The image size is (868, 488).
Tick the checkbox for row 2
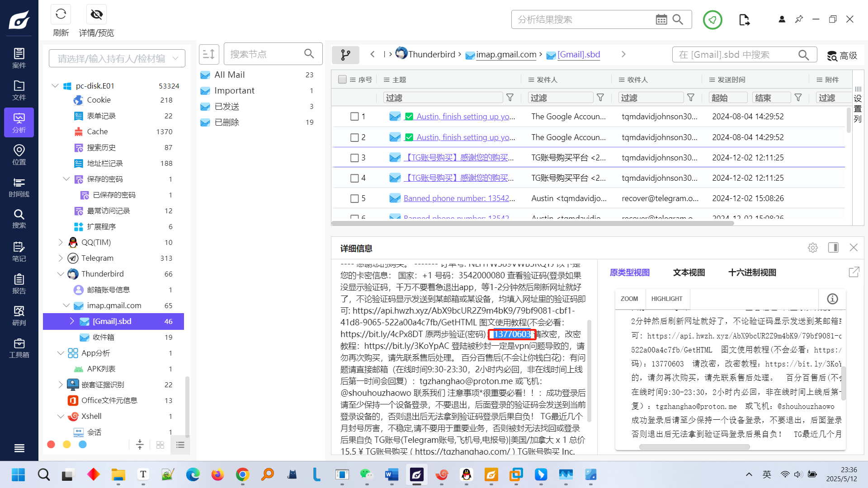point(354,137)
